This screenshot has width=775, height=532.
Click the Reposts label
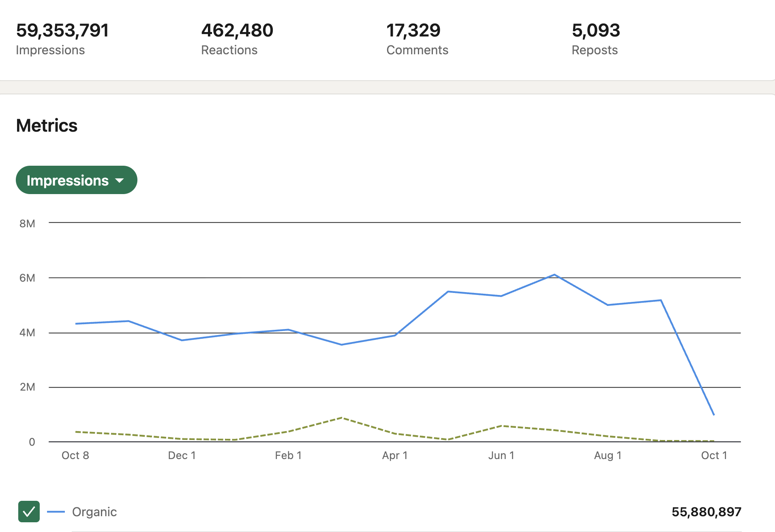pyautogui.click(x=595, y=50)
